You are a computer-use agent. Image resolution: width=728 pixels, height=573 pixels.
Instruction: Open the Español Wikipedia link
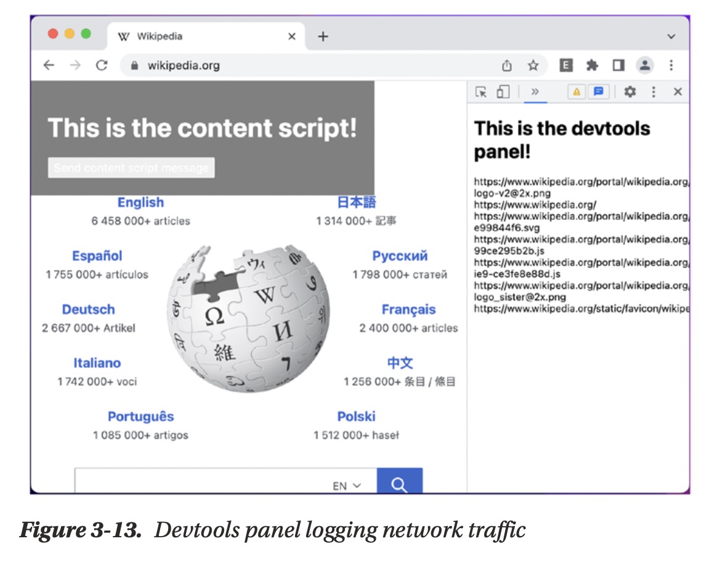click(x=97, y=256)
